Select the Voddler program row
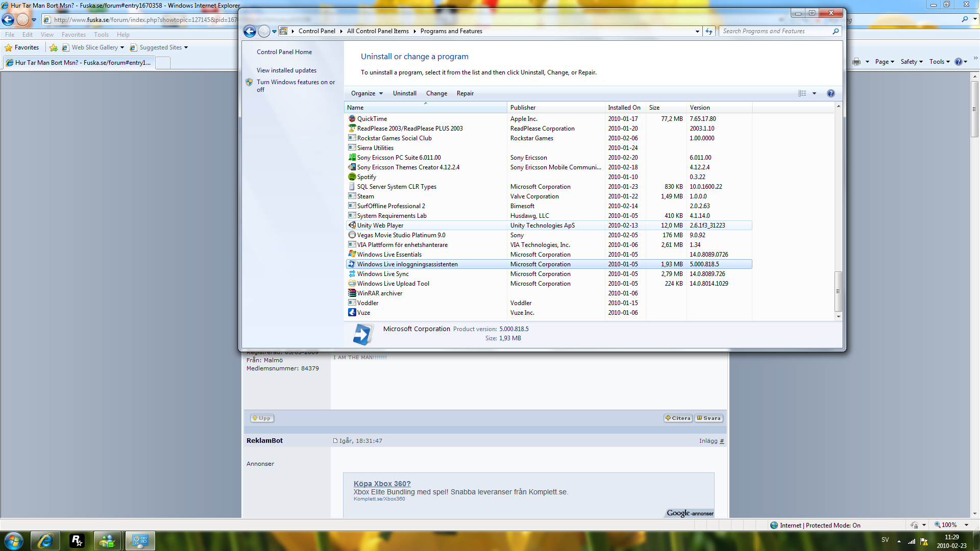This screenshot has height=551, width=980. pos(549,303)
